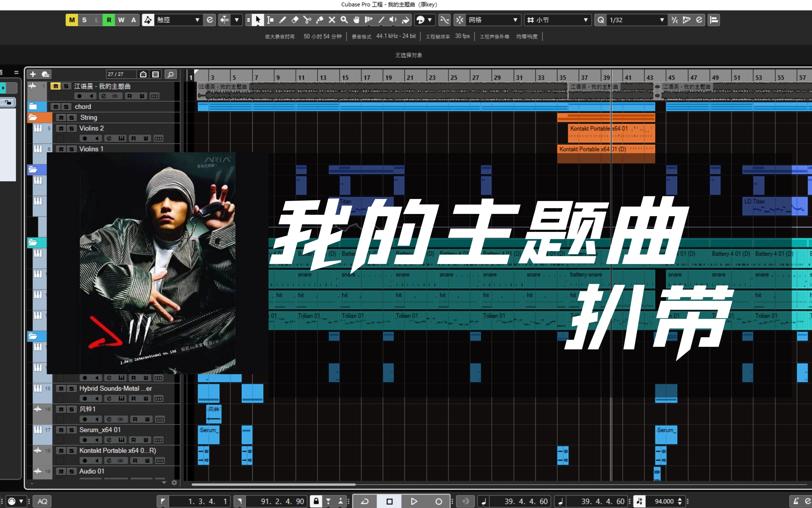The height and width of the screenshot is (508, 812).
Task: Toggle global Mute M state button
Action: (72, 20)
